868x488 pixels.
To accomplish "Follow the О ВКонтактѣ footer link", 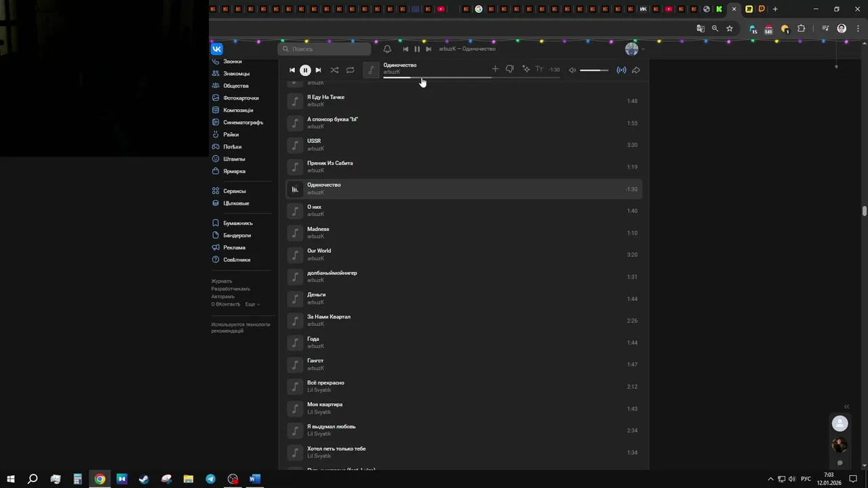I will (226, 304).
